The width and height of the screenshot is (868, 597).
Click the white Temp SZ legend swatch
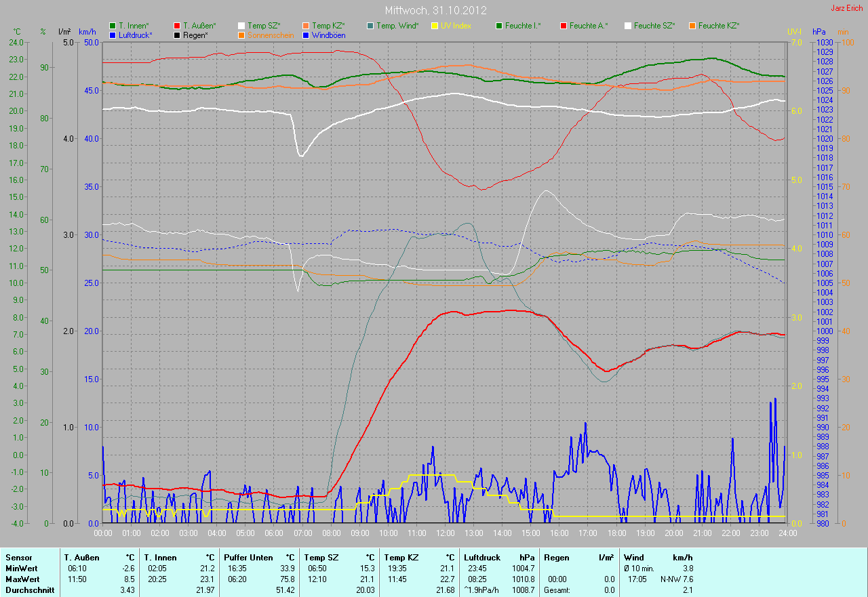click(x=241, y=26)
